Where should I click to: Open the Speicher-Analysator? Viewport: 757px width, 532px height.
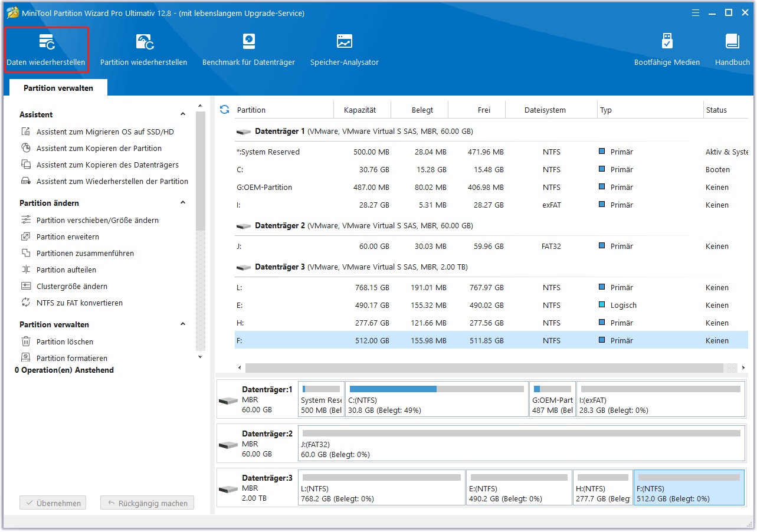click(x=345, y=50)
